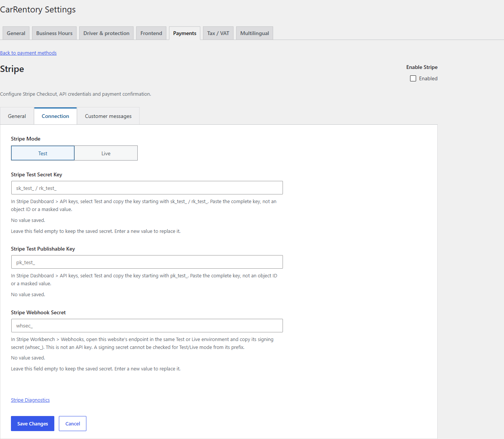Go to the Frontend tab
Image resolution: width=504 pixels, height=439 pixels.
click(x=151, y=33)
